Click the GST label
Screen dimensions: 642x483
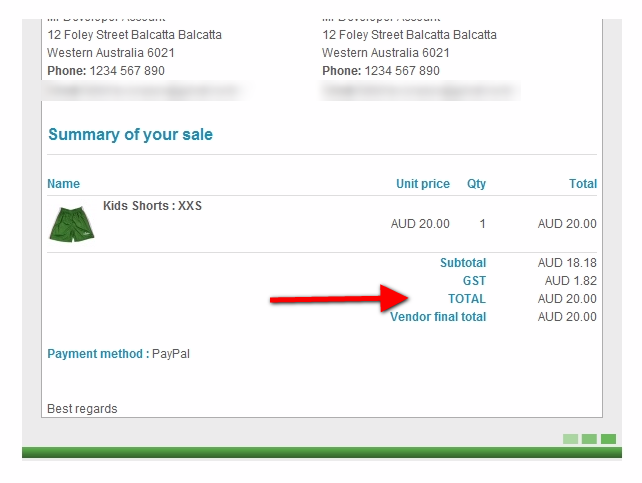[473, 281]
